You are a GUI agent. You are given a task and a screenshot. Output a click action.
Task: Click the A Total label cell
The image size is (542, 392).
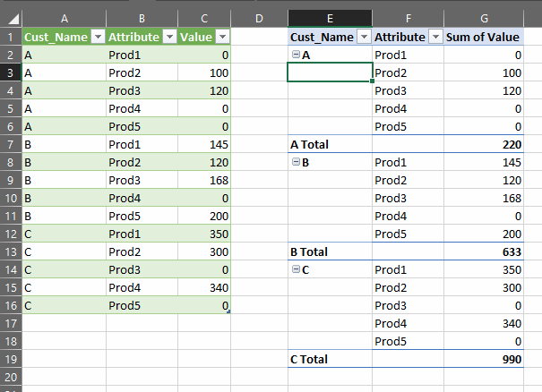click(330, 144)
